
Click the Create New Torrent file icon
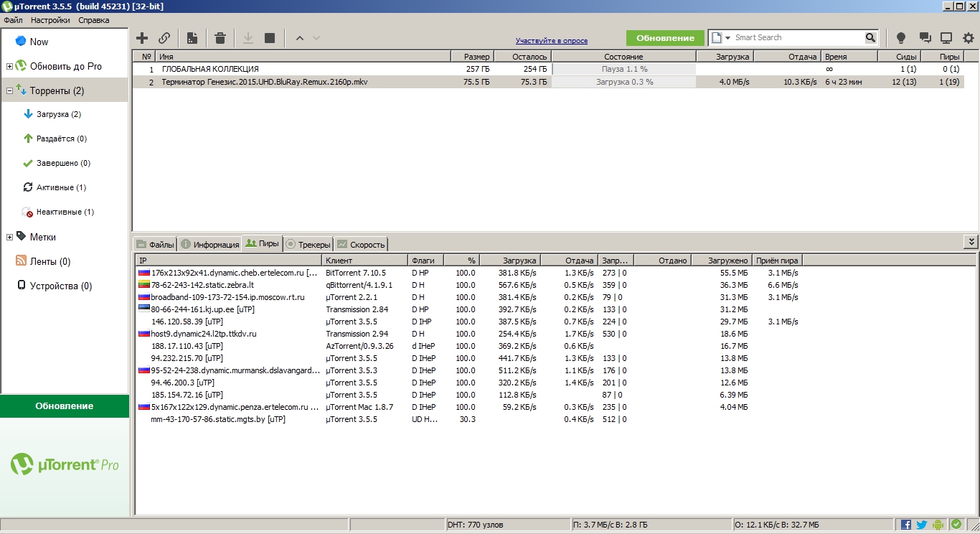click(192, 38)
